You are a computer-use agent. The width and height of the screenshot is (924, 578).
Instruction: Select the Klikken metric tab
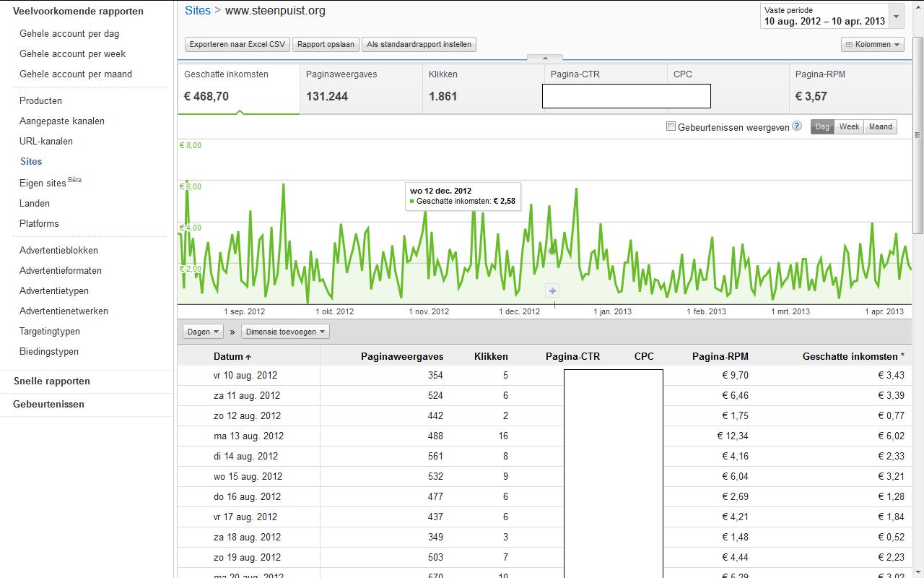[484, 89]
